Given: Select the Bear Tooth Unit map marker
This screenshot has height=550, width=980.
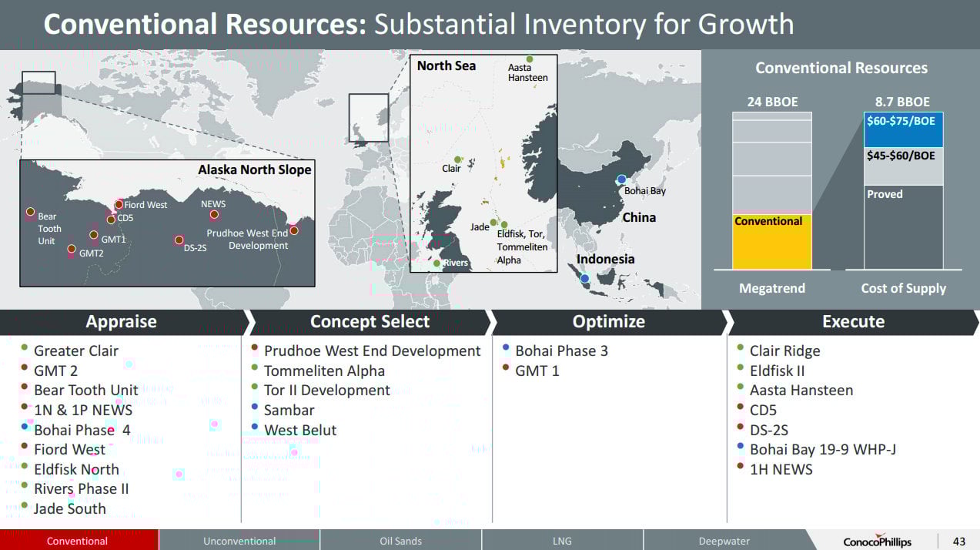Looking at the screenshot, I should pos(30,211).
